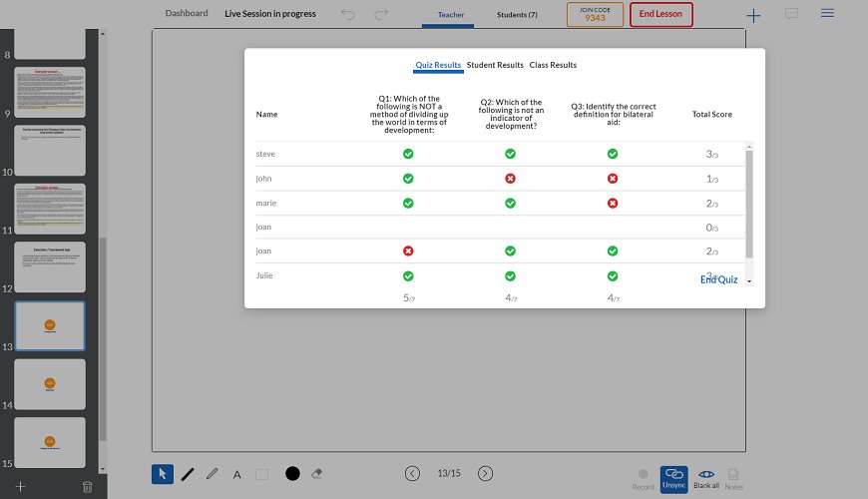The height and width of the screenshot is (499, 868).
Task: Click the Q1 total '5/7'
Action: tap(408, 298)
